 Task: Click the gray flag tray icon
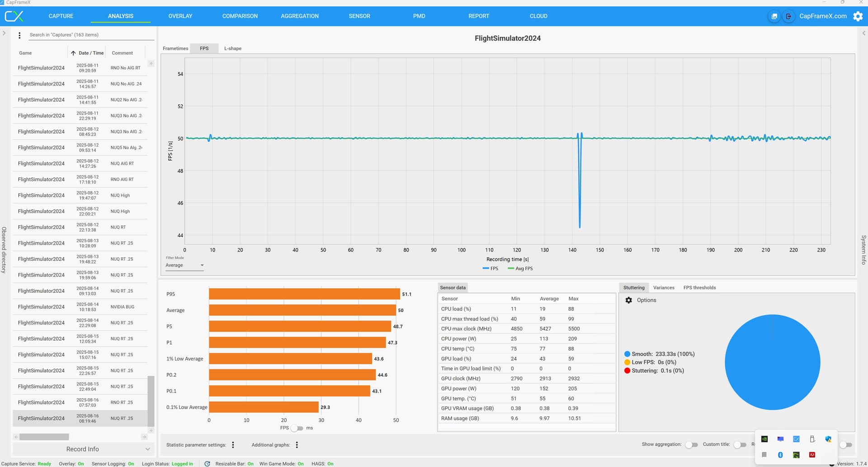[764, 455]
